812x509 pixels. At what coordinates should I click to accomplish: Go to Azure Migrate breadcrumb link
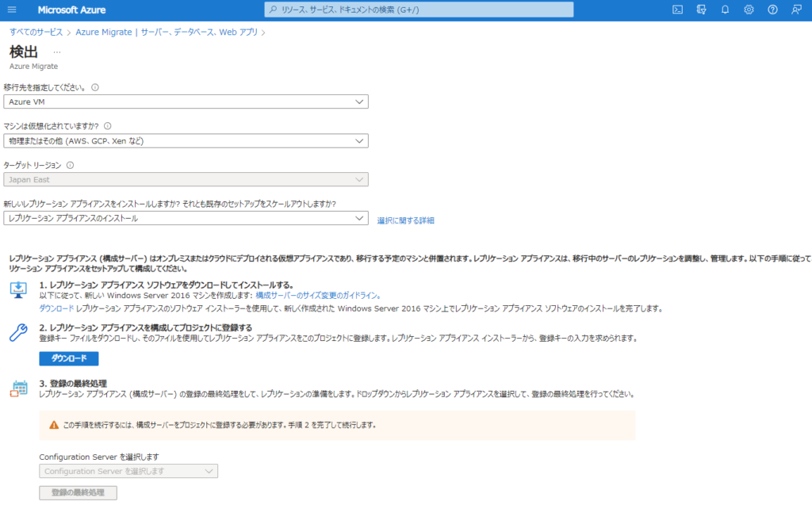[167, 32]
